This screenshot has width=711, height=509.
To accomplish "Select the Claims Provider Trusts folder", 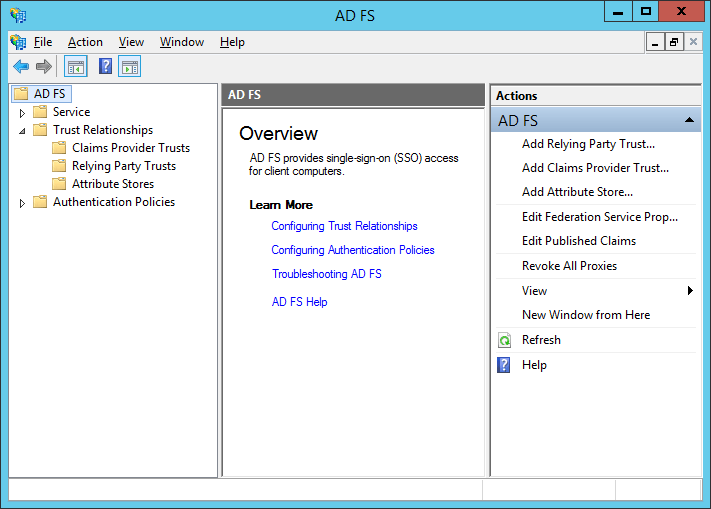I will tap(130, 148).
